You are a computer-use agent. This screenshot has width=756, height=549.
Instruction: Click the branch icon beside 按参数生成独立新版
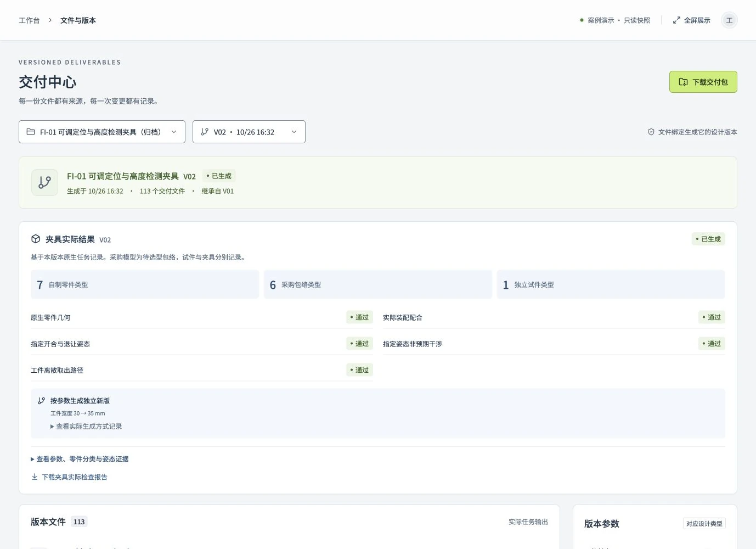[x=41, y=401]
